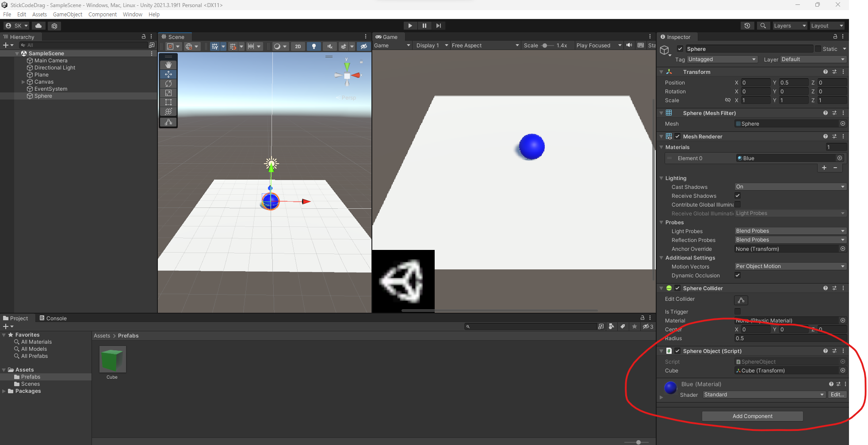
Task: Open snap increment settings icon
Action: click(x=251, y=46)
